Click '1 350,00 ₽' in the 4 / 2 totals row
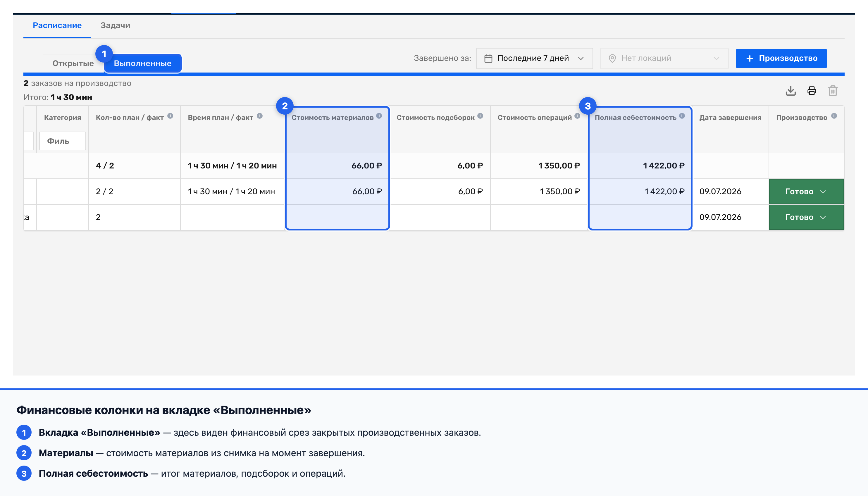Viewport: 868px width, 496px height. pyautogui.click(x=559, y=166)
